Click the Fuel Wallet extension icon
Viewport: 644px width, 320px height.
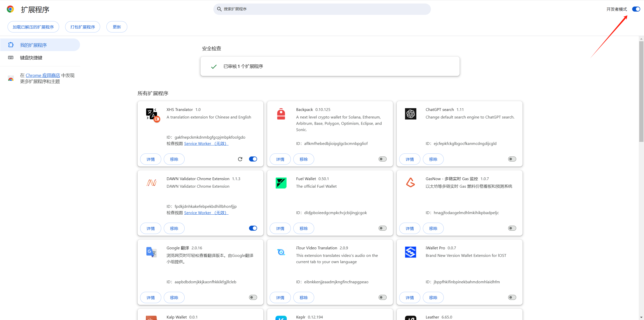coord(281,183)
